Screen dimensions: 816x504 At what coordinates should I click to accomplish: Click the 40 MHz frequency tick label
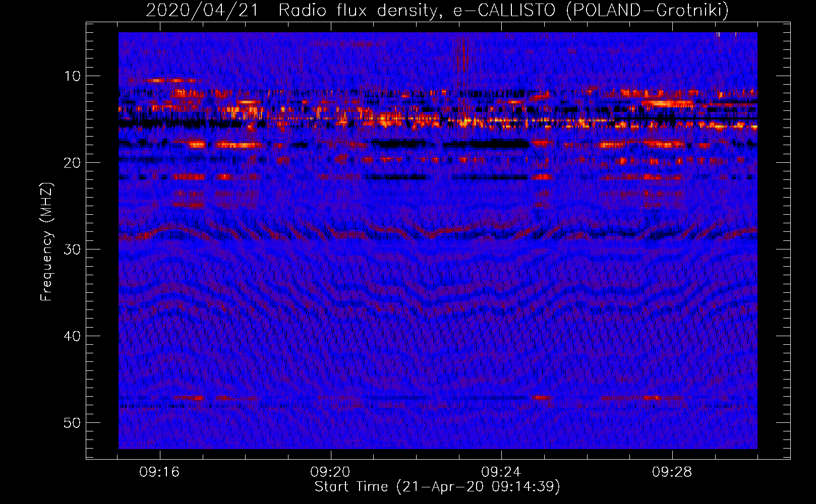click(x=73, y=336)
